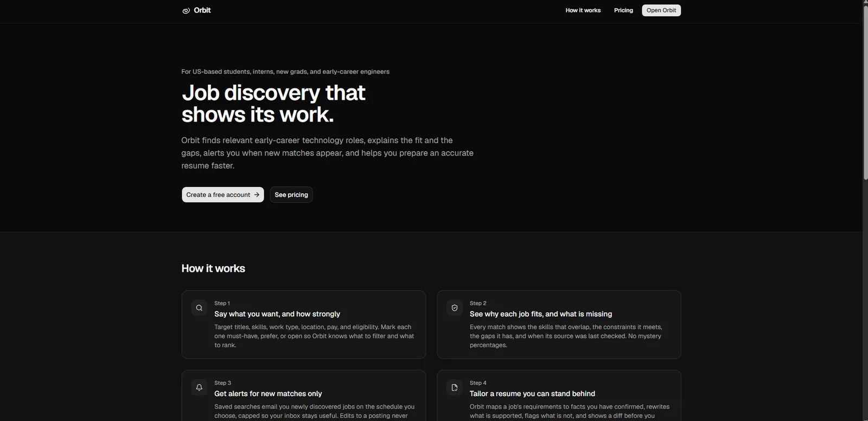The height and width of the screenshot is (421, 868).
Task: Click the See pricing button
Action: click(291, 195)
